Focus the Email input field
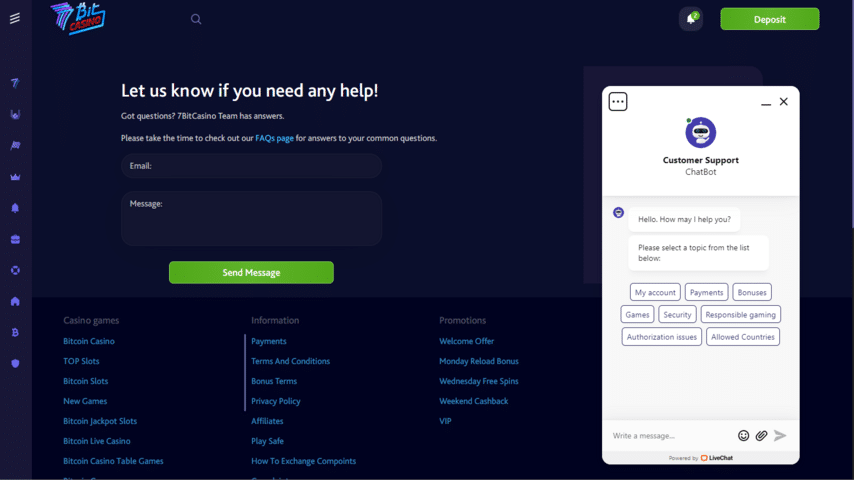854x480 pixels. click(x=251, y=166)
